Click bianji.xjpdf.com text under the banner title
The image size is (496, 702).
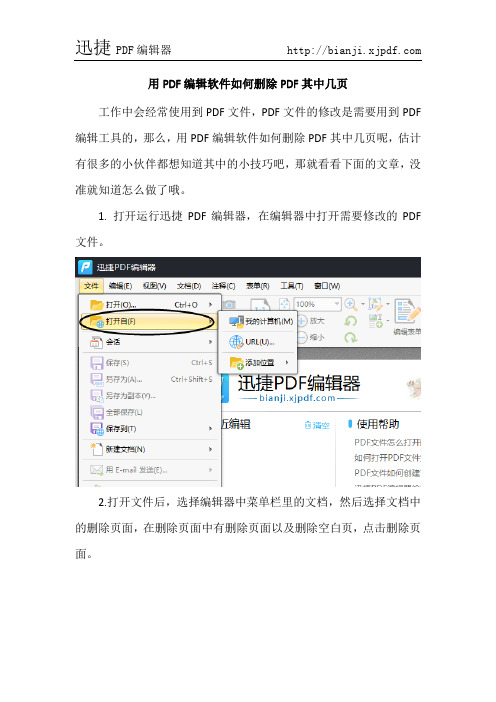coord(297,398)
